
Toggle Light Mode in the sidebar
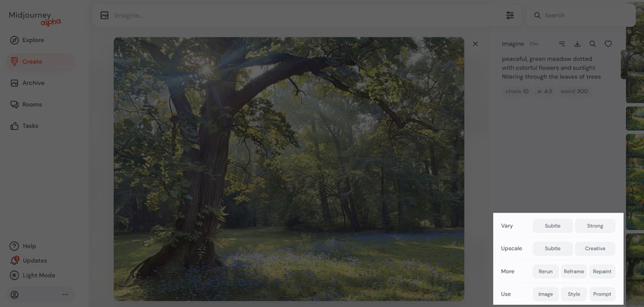(x=33, y=275)
